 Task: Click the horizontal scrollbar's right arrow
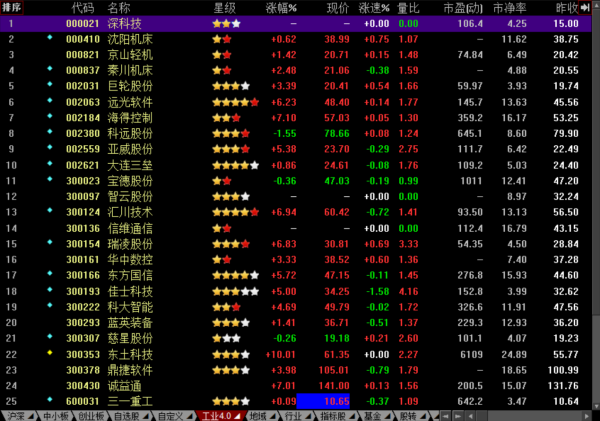pyautogui.click(x=587, y=416)
